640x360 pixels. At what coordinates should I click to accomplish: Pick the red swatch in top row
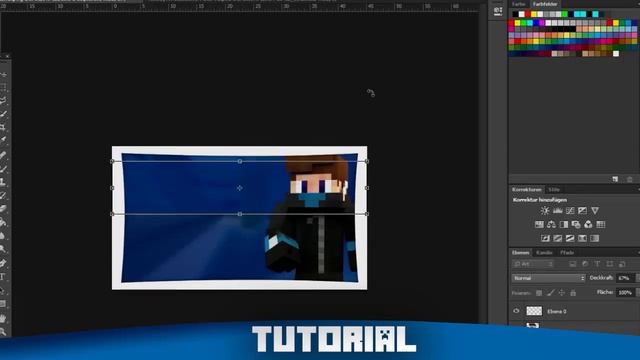tap(527, 14)
